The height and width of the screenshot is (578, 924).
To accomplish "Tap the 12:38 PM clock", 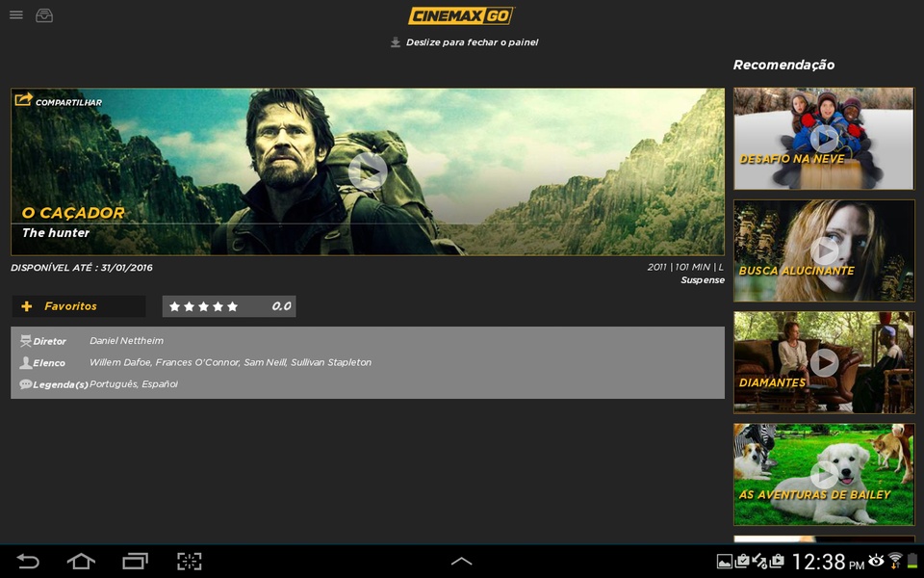I will coord(828,562).
